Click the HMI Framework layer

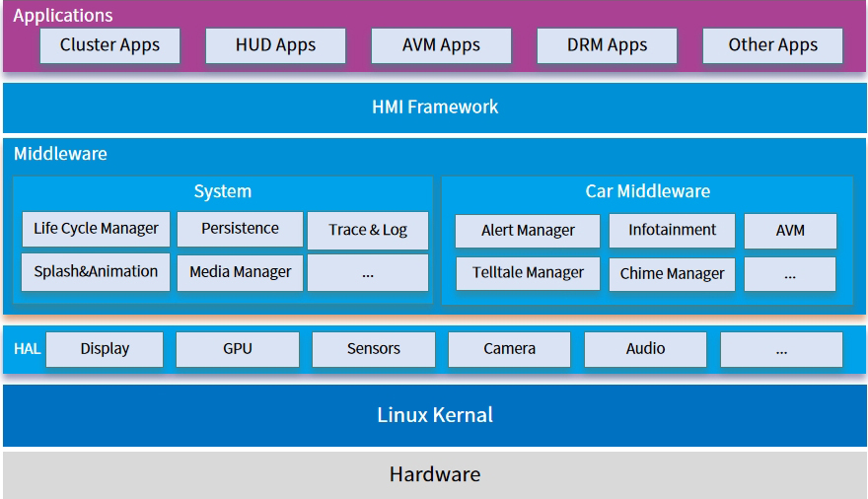(435, 107)
